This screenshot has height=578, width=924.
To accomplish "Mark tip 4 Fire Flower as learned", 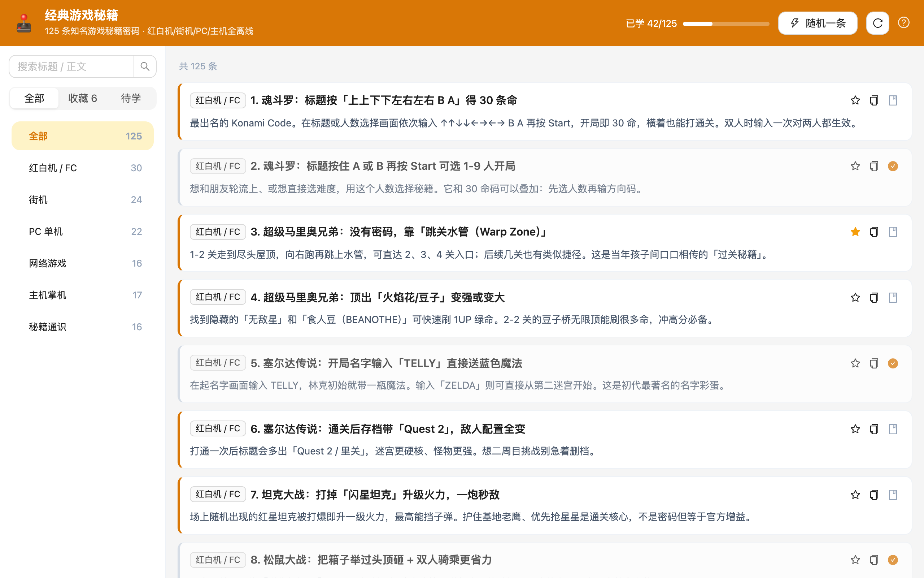I will click(x=893, y=298).
